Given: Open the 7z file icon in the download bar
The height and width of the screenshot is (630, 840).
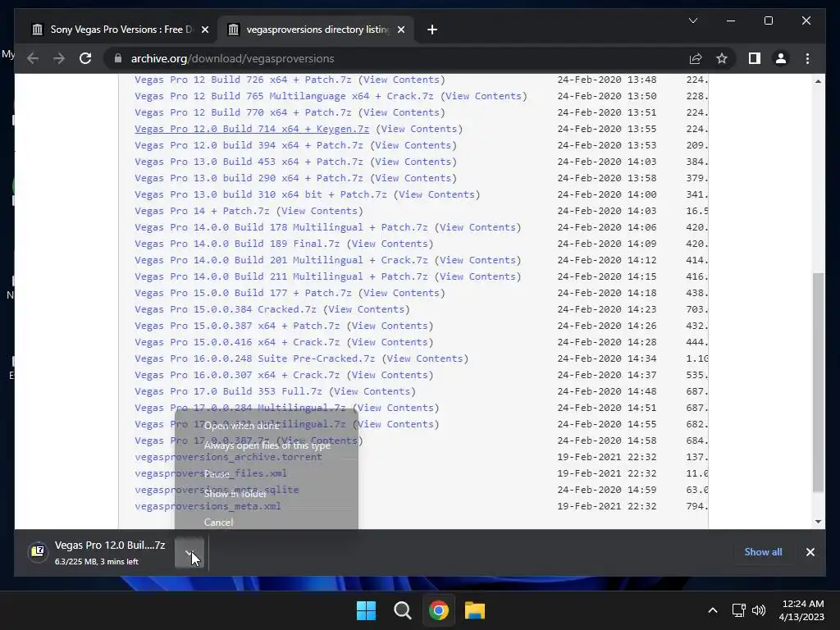Looking at the screenshot, I should click(38, 551).
